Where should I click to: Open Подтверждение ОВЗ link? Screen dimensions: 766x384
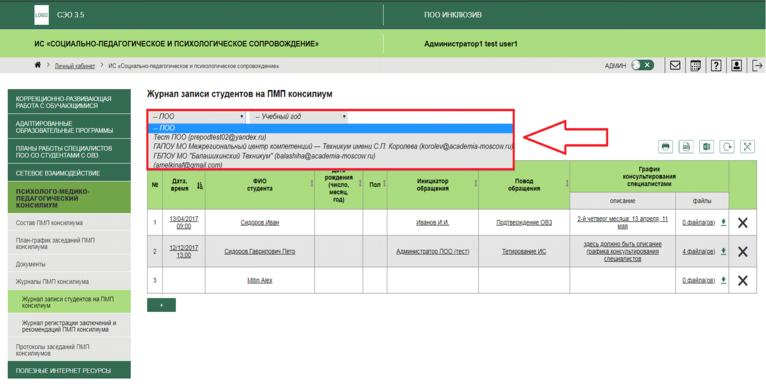coord(524,223)
